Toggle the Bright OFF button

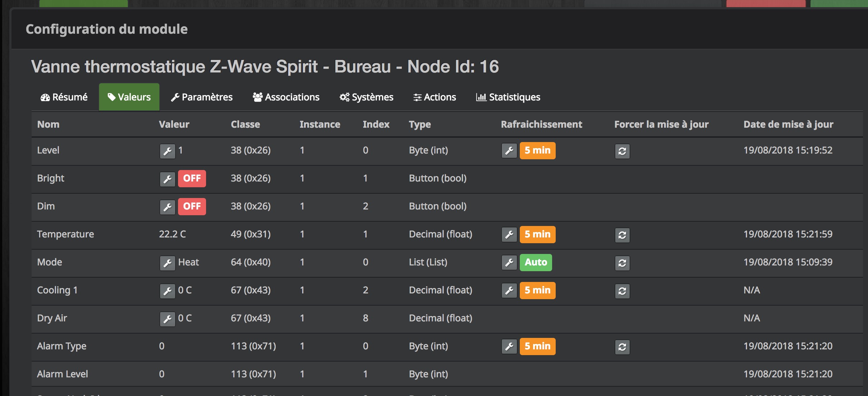pyautogui.click(x=192, y=178)
